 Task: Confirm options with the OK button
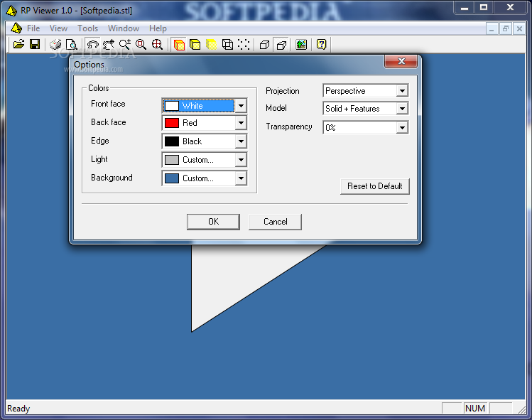point(213,222)
